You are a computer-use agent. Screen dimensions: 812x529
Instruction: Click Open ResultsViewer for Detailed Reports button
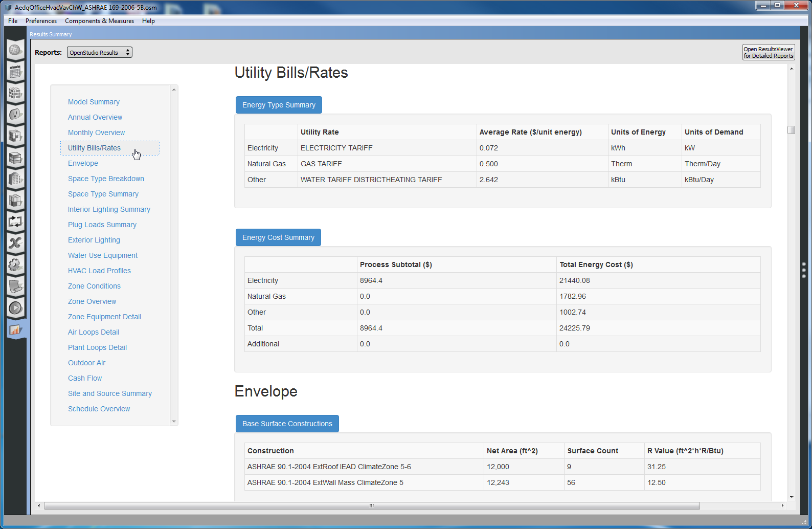point(769,52)
